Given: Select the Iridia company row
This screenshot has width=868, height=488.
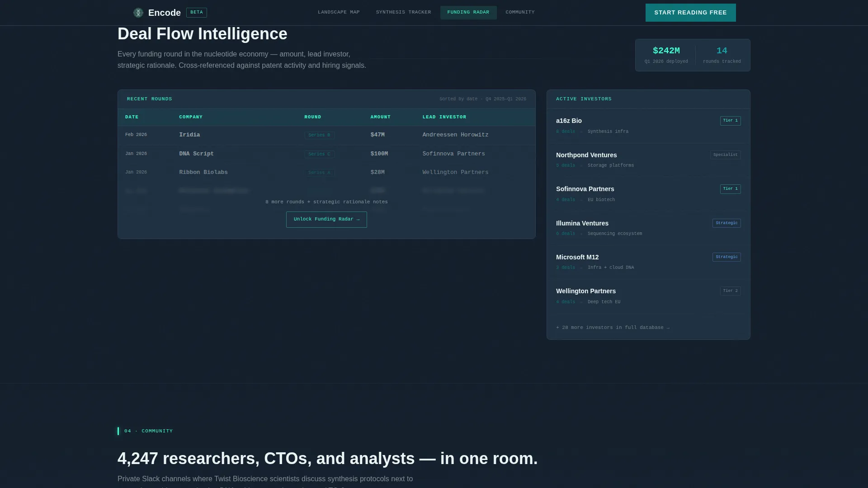Looking at the screenshot, I should coord(326,135).
